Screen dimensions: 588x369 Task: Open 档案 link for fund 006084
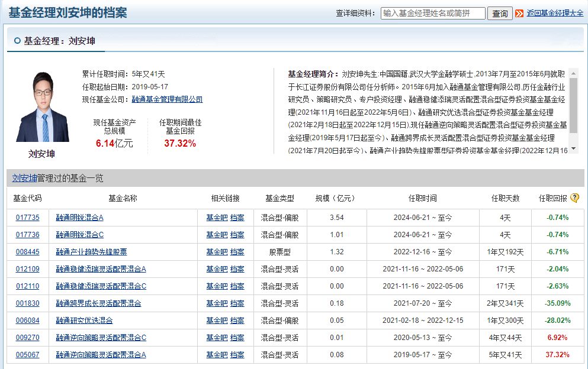[237, 321]
